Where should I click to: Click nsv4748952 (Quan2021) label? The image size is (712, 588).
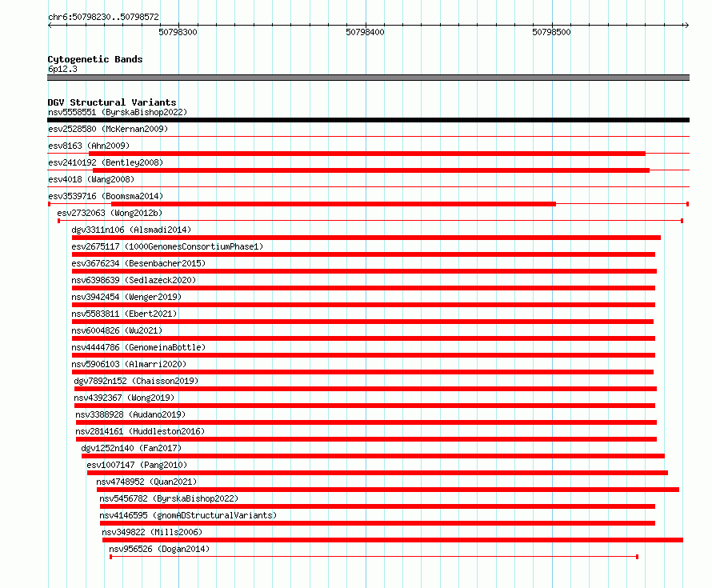pyautogui.click(x=146, y=482)
